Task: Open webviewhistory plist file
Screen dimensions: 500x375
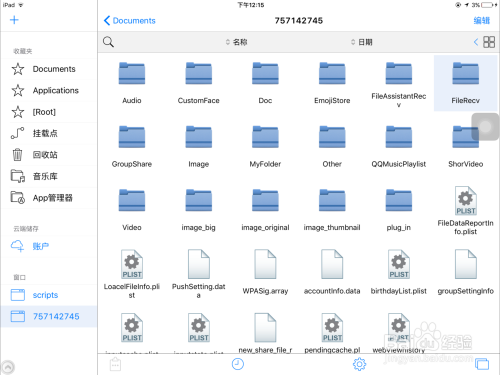Action: [x=399, y=333]
